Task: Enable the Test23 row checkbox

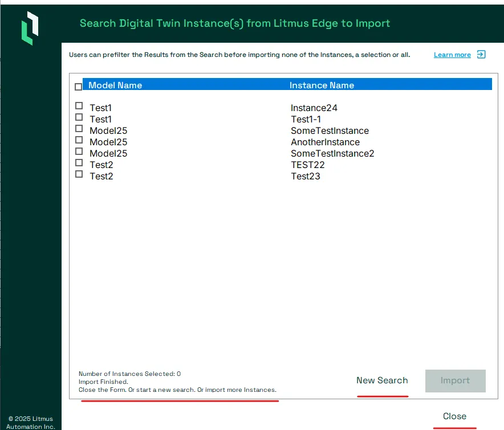Action: click(x=79, y=174)
